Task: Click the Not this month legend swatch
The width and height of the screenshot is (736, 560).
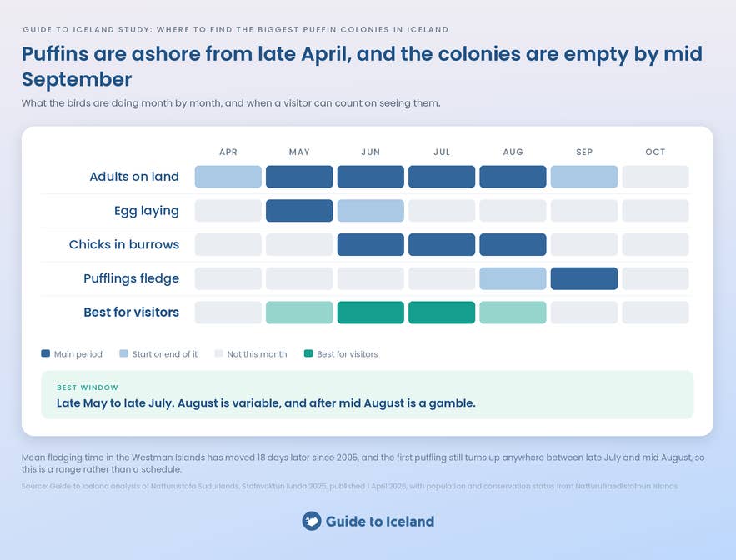Action: click(218, 353)
